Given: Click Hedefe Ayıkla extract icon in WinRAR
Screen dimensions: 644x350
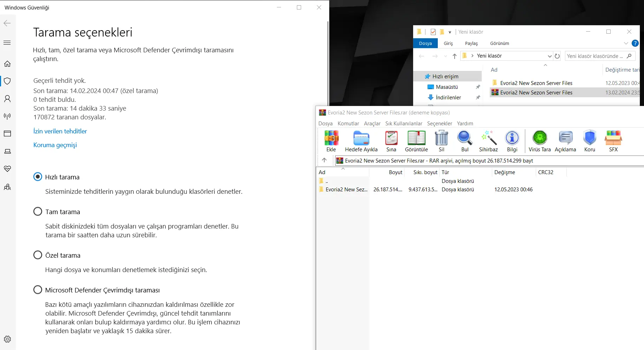Looking at the screenshot, I should click(361, 138).
